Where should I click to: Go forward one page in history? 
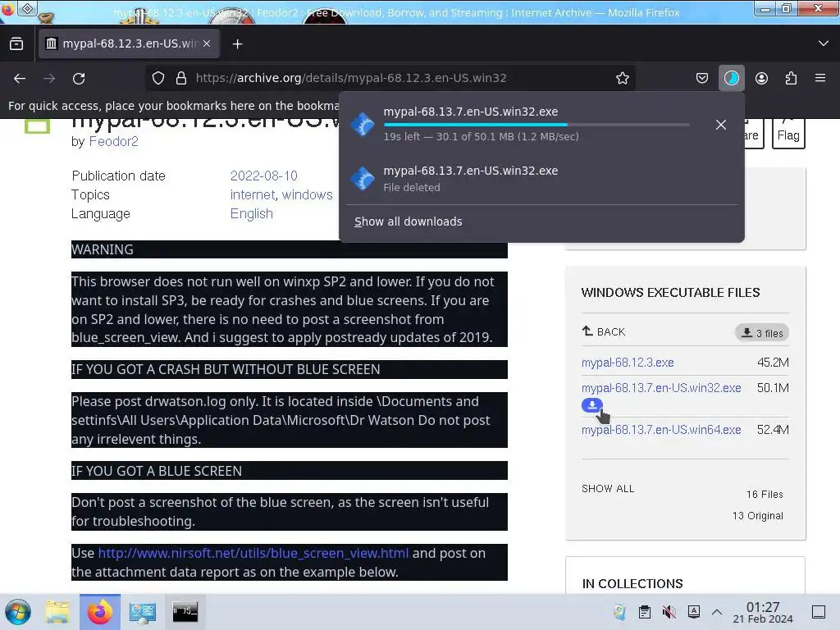pyautogui.click(x=49, y=78)
